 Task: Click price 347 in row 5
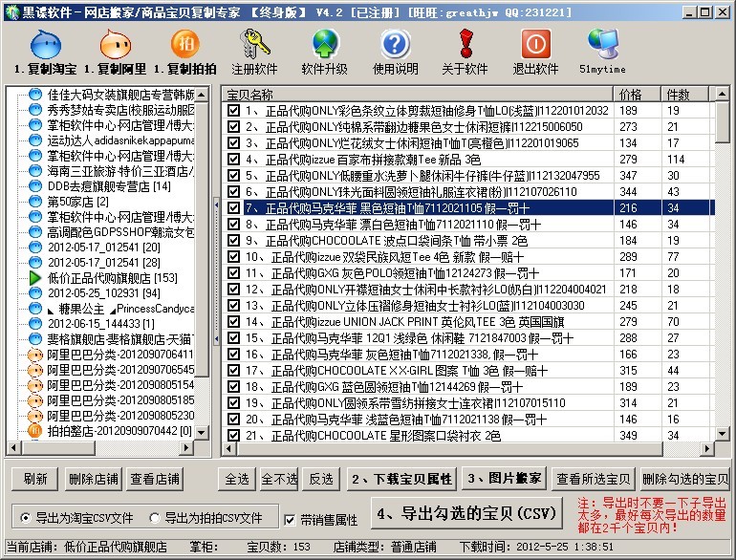pos(628,176)
